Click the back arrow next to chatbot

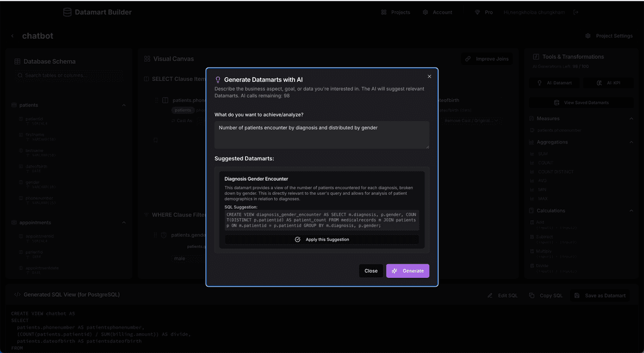[x=13, y=36]
